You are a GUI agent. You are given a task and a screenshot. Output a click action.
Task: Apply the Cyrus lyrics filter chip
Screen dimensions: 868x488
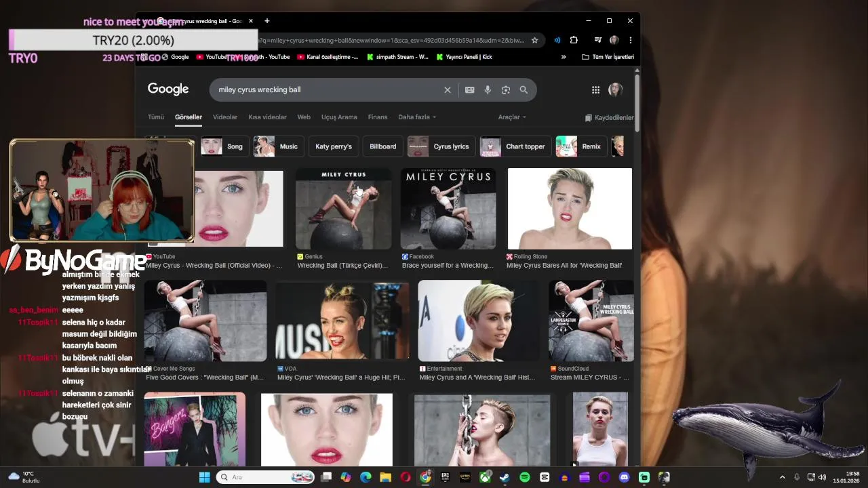[441, 146]
